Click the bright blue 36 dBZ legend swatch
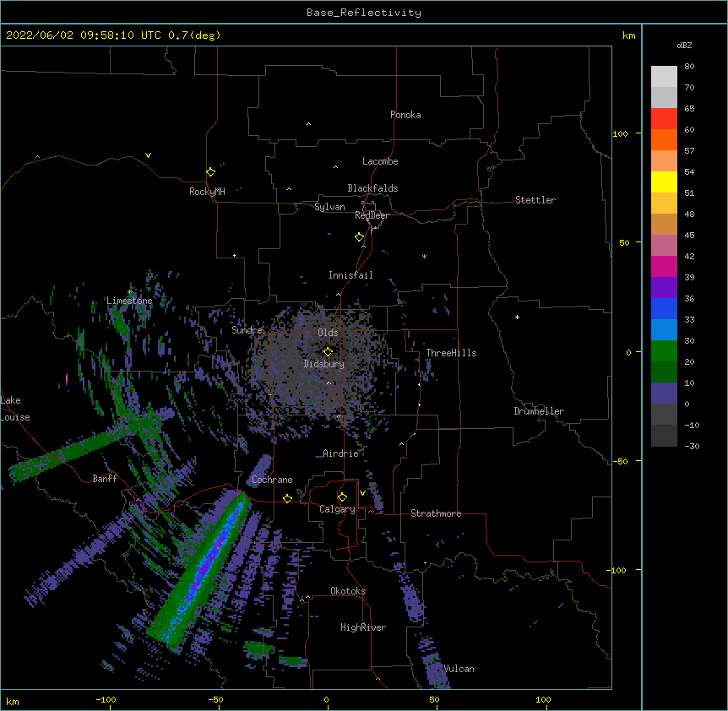 [x=664, y=308]
